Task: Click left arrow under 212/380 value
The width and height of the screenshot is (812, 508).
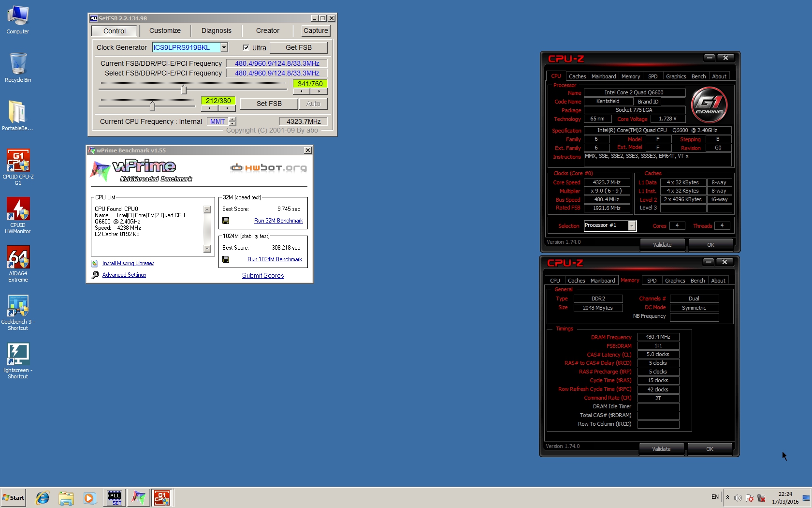Action: click(x=209, y=108)
